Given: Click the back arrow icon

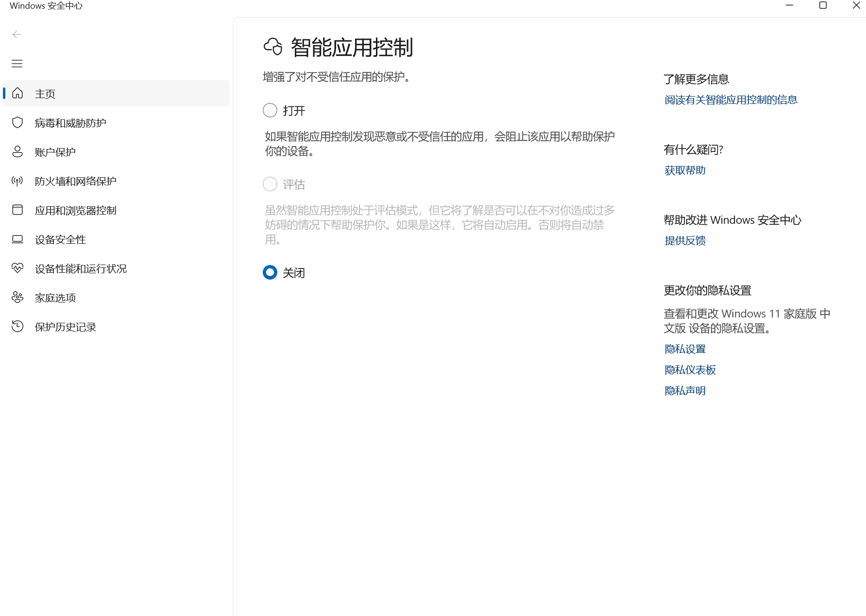Looking at the screenshot, I should coord(17,34).
